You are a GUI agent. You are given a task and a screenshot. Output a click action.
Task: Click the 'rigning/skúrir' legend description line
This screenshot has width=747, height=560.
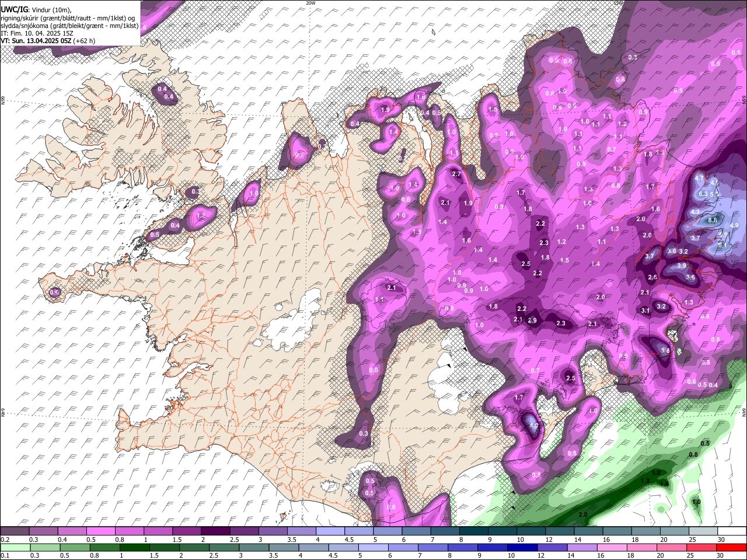(x=68, y=18)
